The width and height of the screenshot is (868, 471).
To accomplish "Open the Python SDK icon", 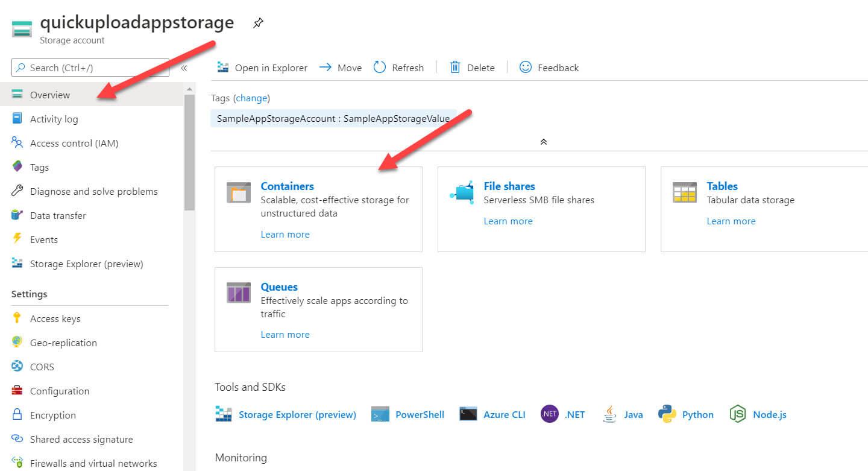I will [667, 414].
